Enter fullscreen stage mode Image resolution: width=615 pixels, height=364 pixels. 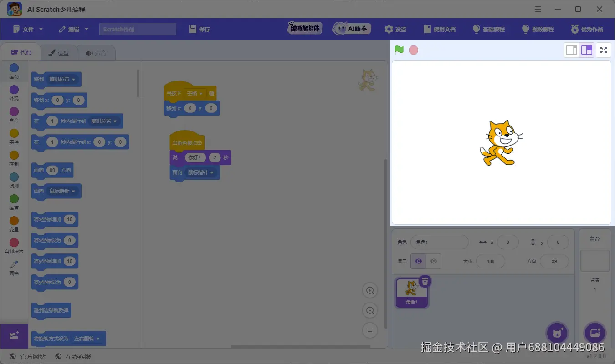click(x=603, y=50)
